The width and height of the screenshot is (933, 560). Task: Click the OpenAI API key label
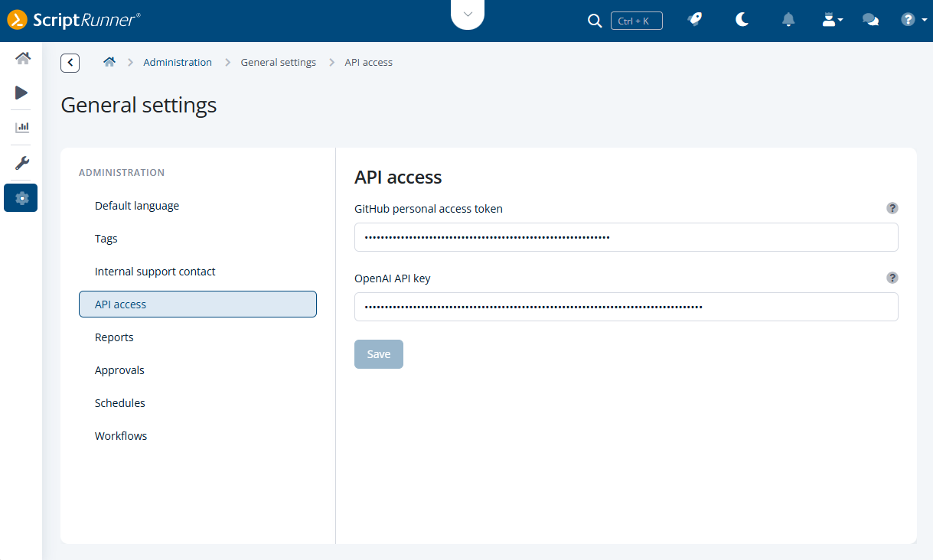(393, 278)
